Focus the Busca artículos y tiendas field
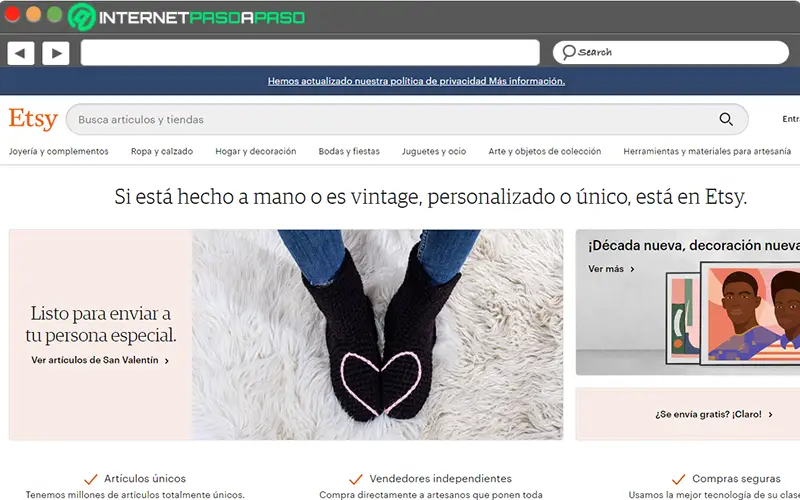 point(407,119)
